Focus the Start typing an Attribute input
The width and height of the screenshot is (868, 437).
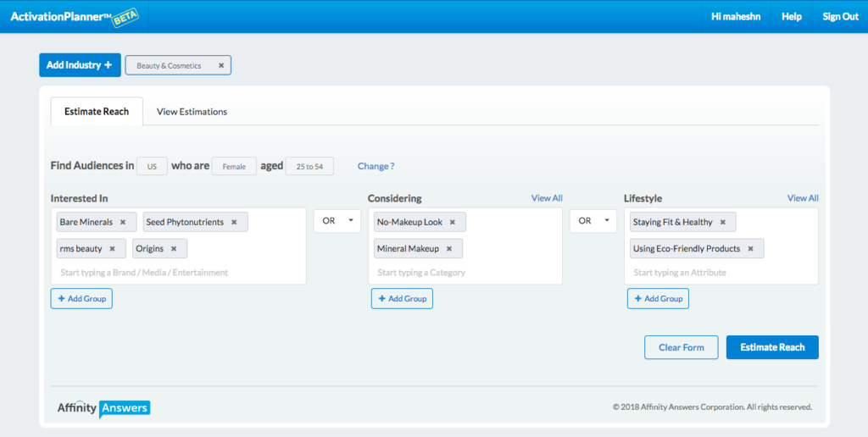click(680, 273)
